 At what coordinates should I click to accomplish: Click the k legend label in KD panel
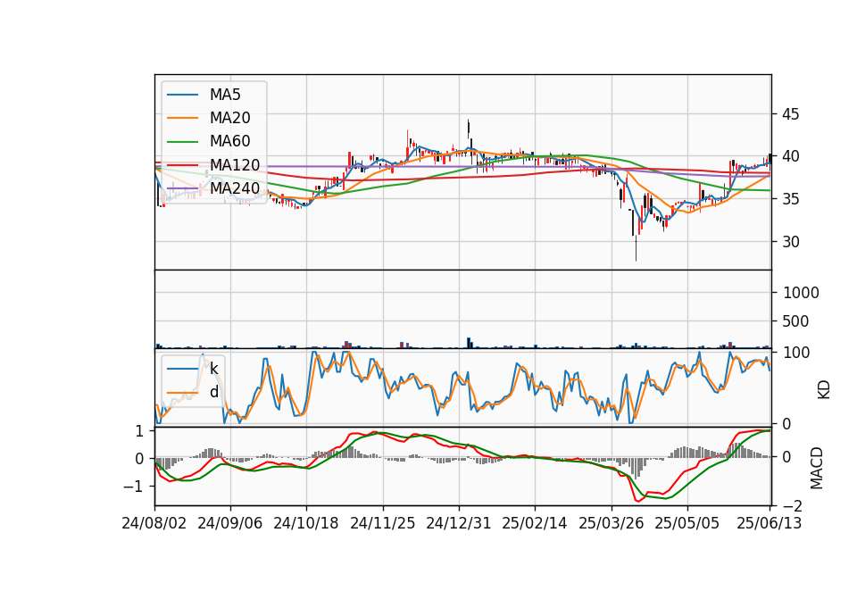coord(213,369)
